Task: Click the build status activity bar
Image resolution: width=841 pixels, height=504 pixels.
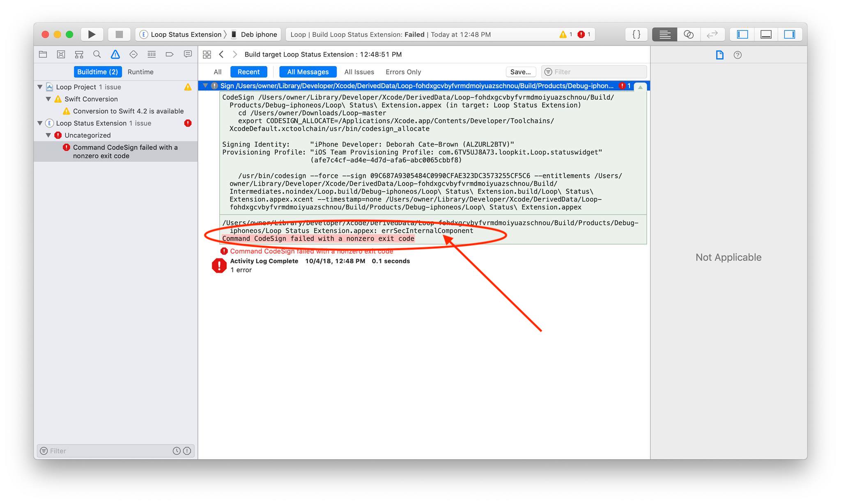Action: point(440,34)
